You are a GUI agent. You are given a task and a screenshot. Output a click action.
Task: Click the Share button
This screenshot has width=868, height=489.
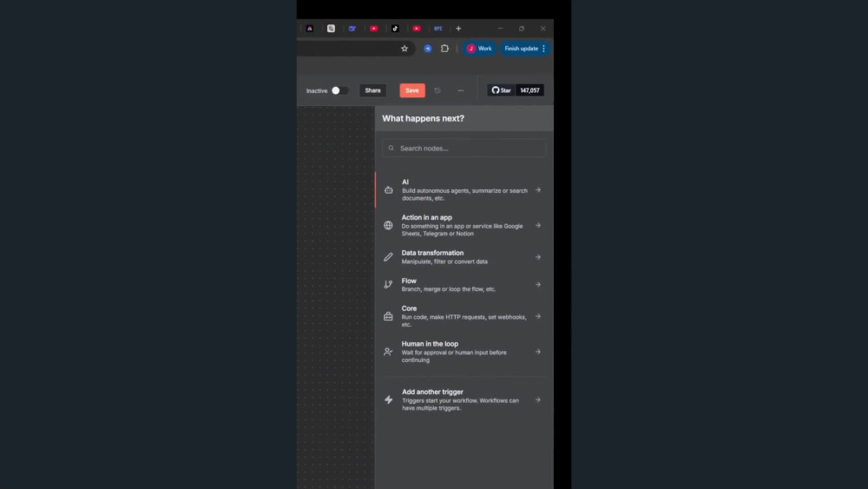click(372, 90)
